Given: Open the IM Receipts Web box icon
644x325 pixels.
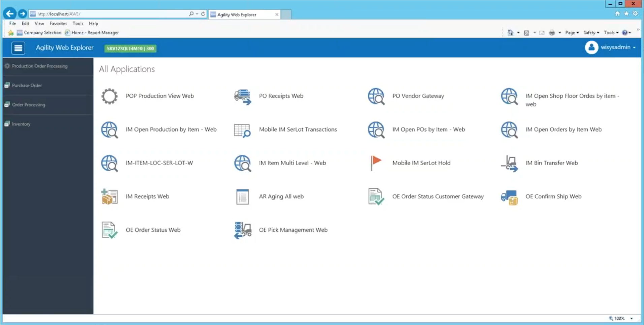Looking at the screenshot, I should [x=110, y=197].
